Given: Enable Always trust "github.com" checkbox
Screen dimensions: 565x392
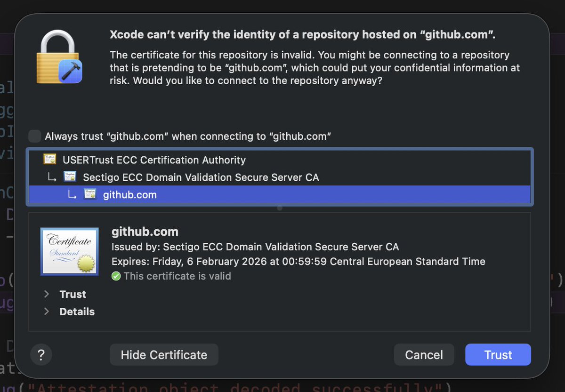Looking at the screenshot, I should (x=34, y=136).
